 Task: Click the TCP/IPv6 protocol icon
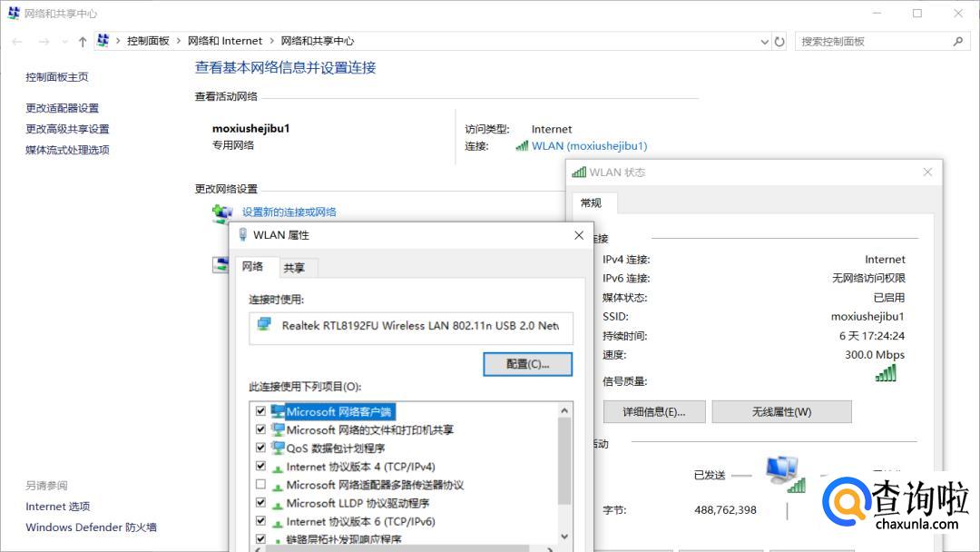pyautogui.click(x=279, y=522)
